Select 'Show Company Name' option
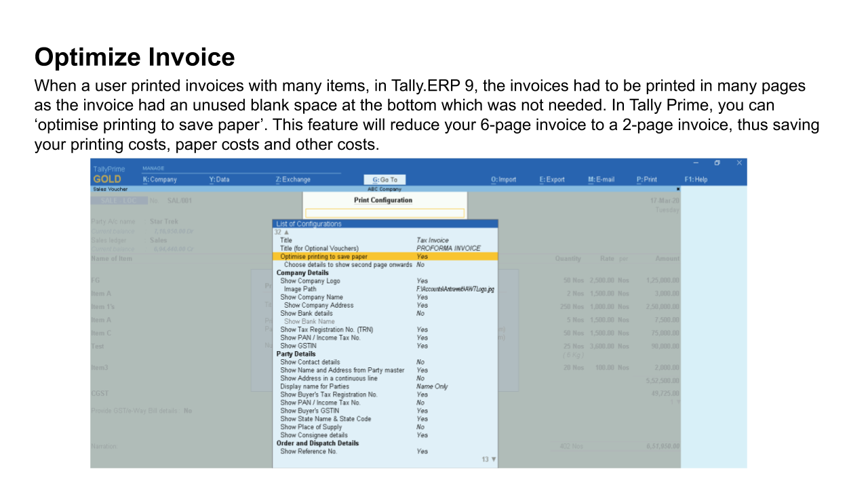 point(385,298)
